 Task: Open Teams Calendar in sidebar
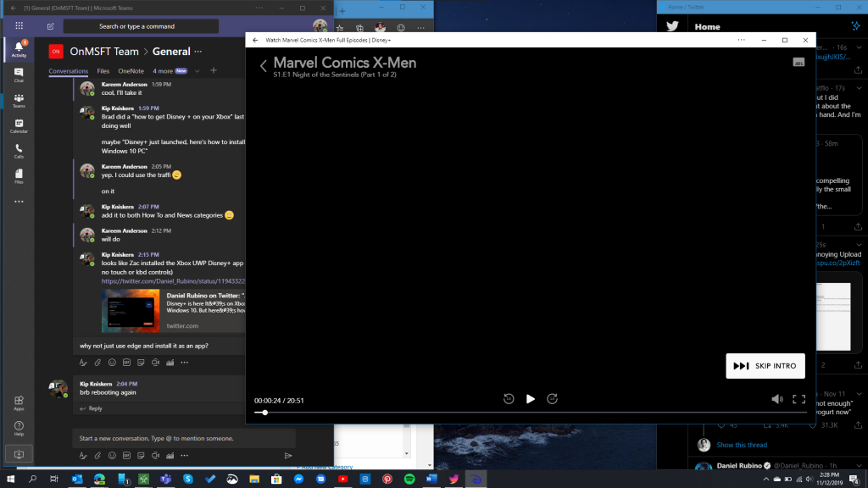19,125
